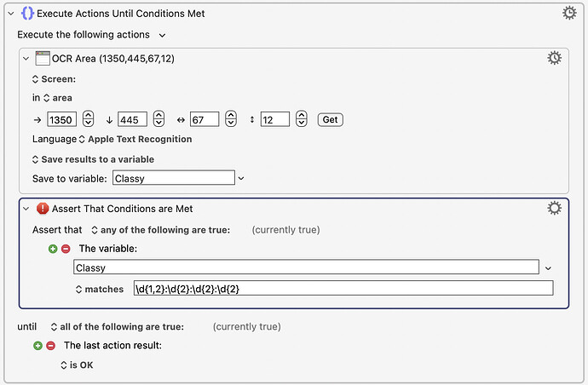Collapse the Assert That Conditions are Met action

pos(26,209)
